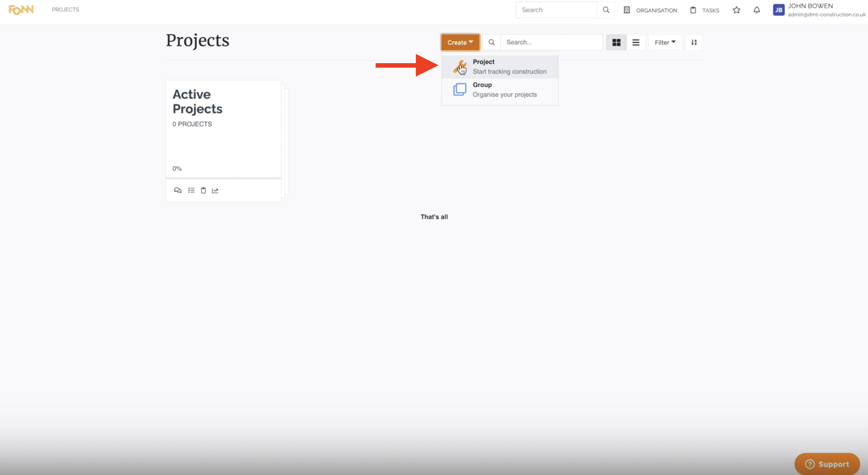Click the wrench Project icon

coord(460,67)
